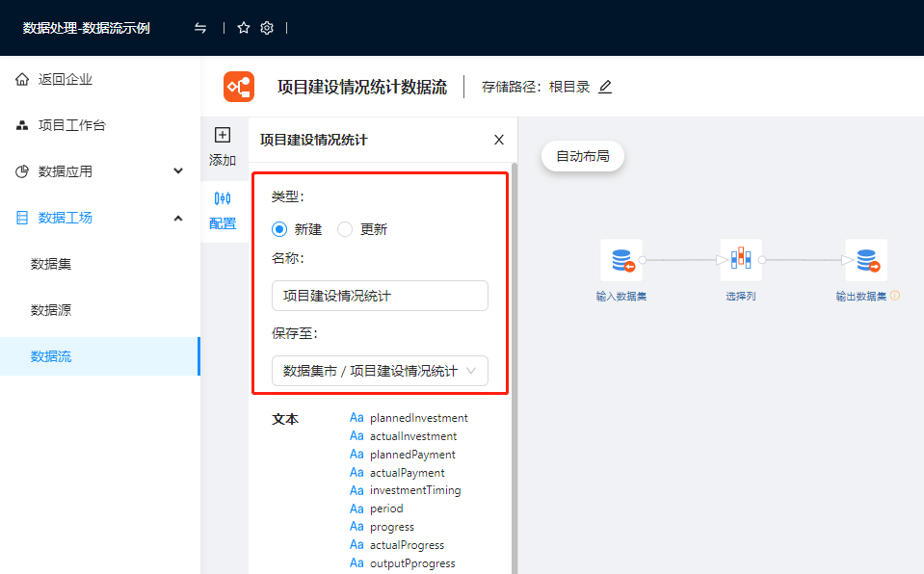Star this data flow as favorite
This screenshot has height=574, width=924.
[x=244, y=28]
